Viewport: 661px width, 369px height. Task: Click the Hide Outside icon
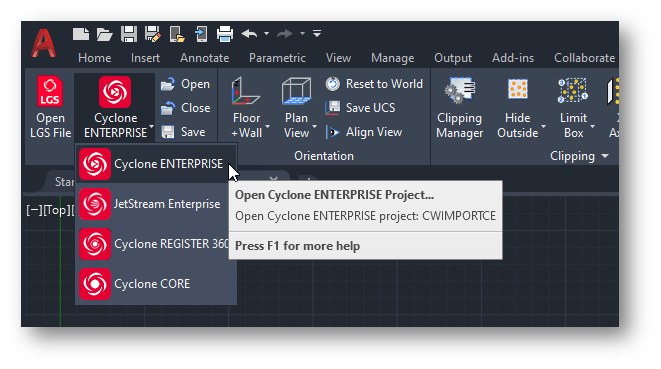coord(518,89)
